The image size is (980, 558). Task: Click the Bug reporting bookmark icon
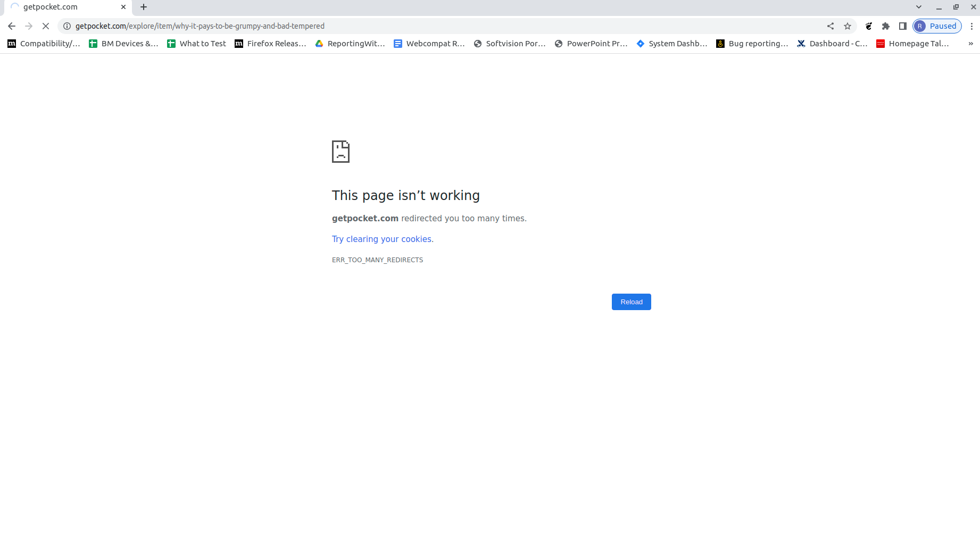click(x=720, y=43)
